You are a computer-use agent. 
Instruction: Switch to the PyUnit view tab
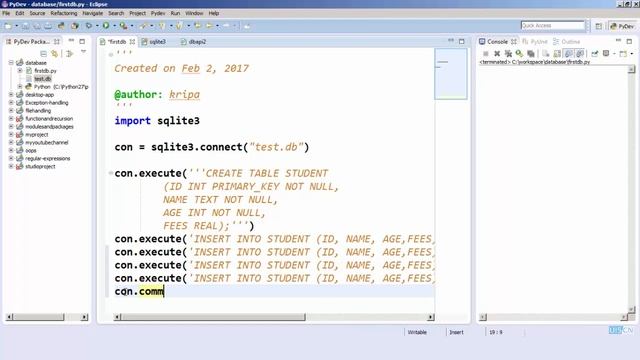[535, 42]
